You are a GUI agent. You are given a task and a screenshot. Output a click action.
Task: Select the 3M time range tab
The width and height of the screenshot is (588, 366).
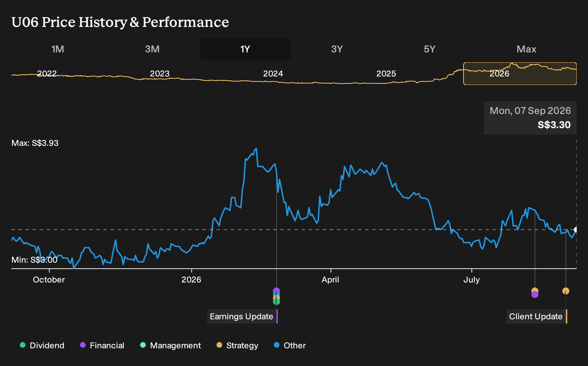pyautogui.click(x=152, y=49)
